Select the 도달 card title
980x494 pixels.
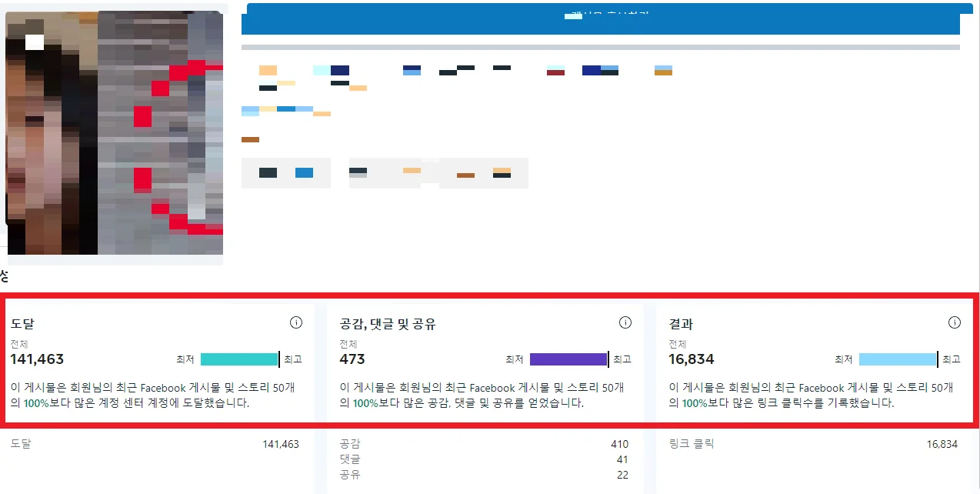(23, 324)
